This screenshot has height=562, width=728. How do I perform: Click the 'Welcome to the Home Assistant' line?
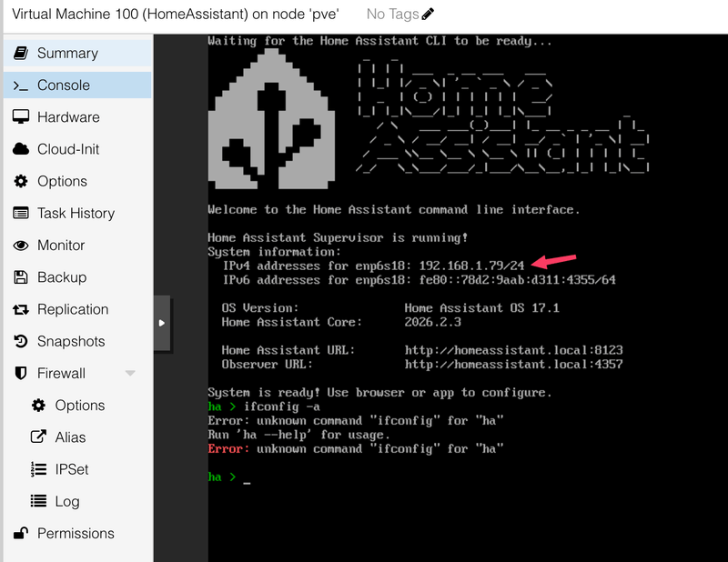(x=394, y=210)
